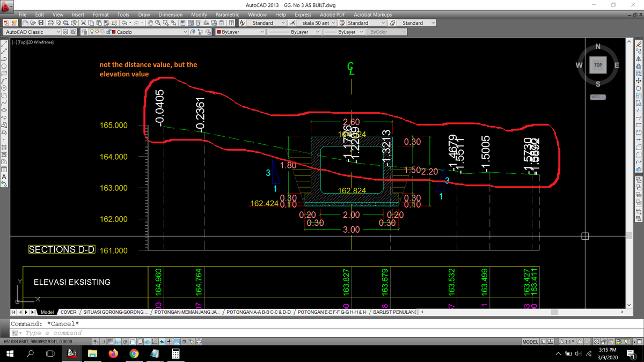Image resolution: width=644 pixels, height=362 pixels.
Task: Open the DesignCenter icon
Action: (x=192, y=23)
